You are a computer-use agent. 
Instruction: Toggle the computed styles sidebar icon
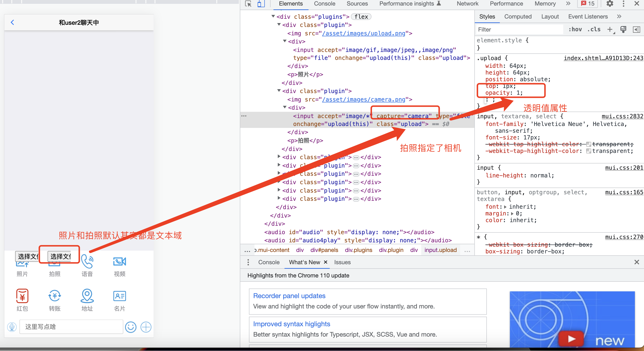tap(636, 29)
